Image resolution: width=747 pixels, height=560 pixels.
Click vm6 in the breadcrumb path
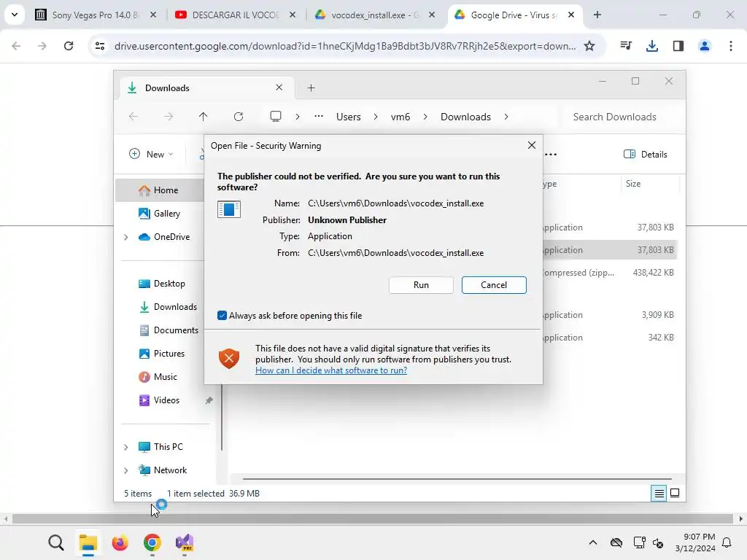(400, 117)
